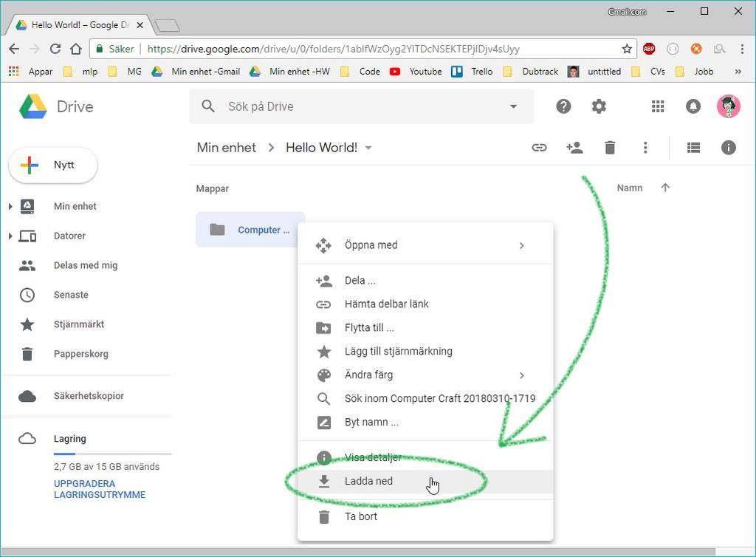The width and height of the screenshot is (756, 557).
Task: Open the Dubtrack bookmark folder
Action: (530, 72)
